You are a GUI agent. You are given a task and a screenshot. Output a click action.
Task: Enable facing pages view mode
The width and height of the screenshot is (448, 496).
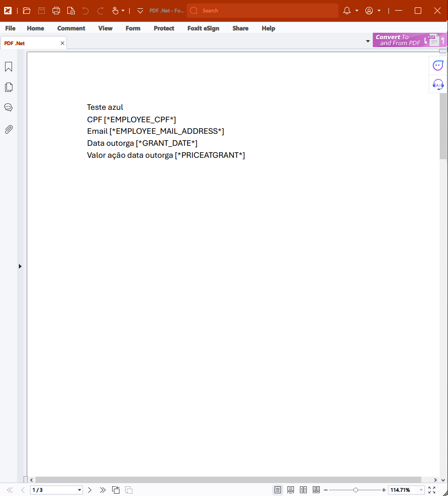(303, 490)
